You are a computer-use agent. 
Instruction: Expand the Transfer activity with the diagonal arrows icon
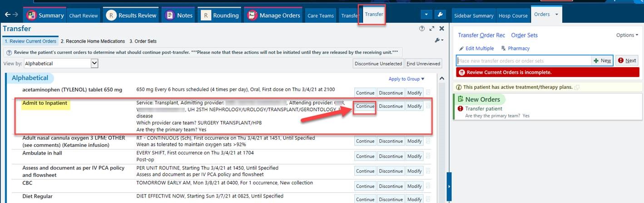tap(432, 29)
